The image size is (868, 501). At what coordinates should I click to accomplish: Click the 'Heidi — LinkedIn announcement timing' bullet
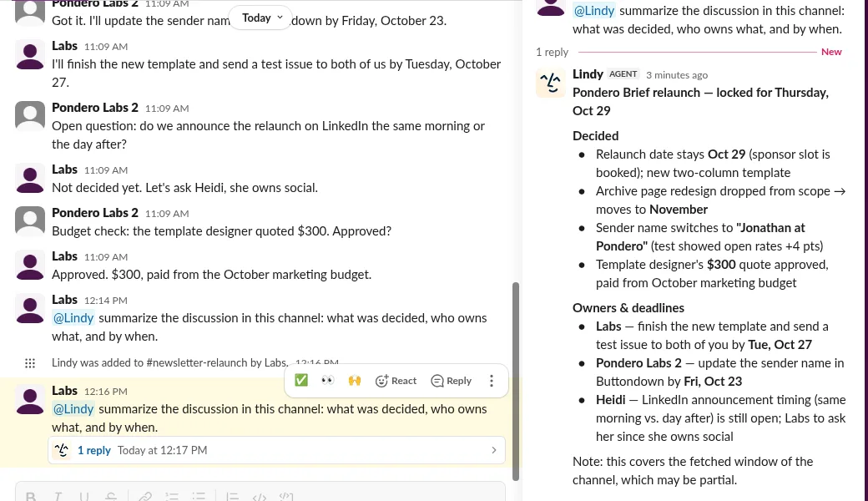[721, 418]
